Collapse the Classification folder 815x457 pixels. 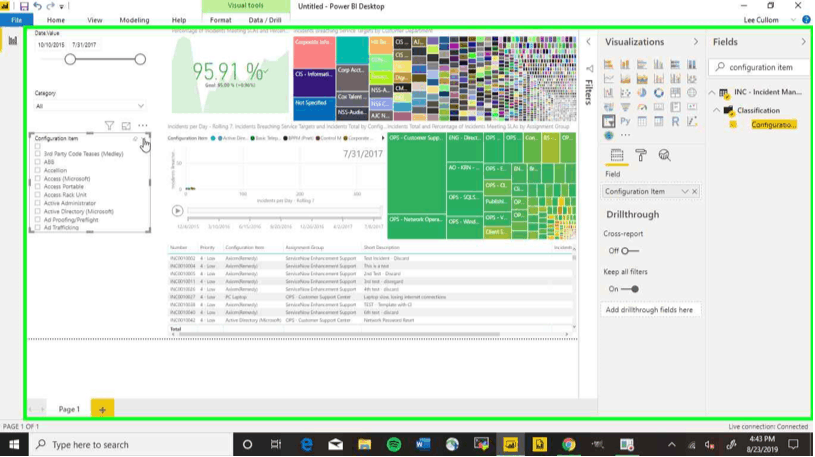[x=717, y=111]
